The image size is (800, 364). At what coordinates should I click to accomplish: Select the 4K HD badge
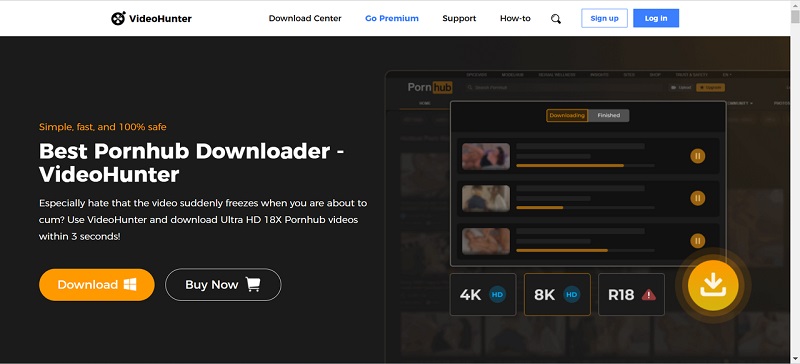pos(483,295)
